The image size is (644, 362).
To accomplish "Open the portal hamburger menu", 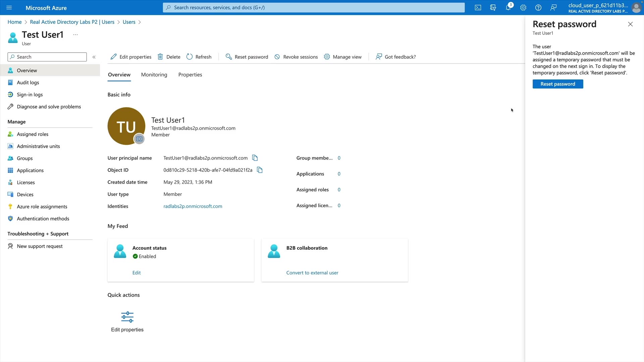I will [9, 8].
